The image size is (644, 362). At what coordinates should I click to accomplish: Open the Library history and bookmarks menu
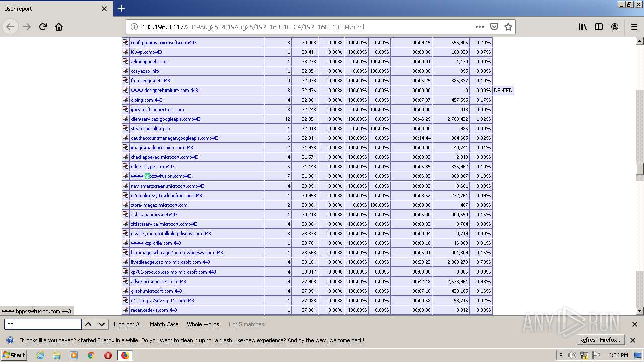point(583,27)
